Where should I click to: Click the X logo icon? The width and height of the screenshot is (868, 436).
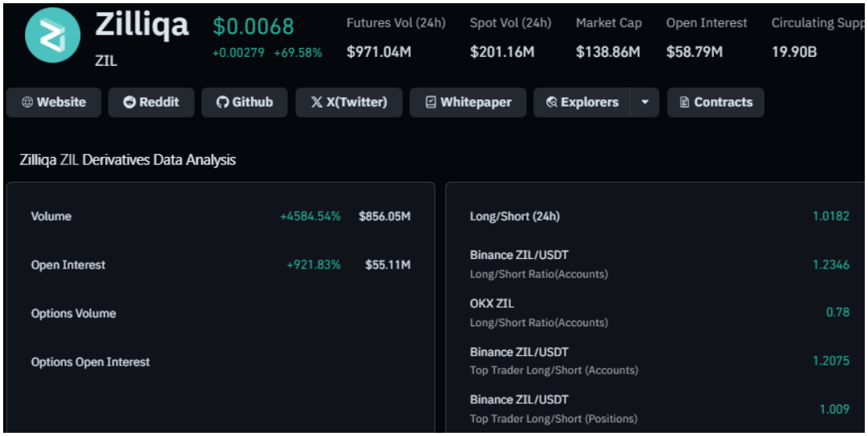click(317, 103)
